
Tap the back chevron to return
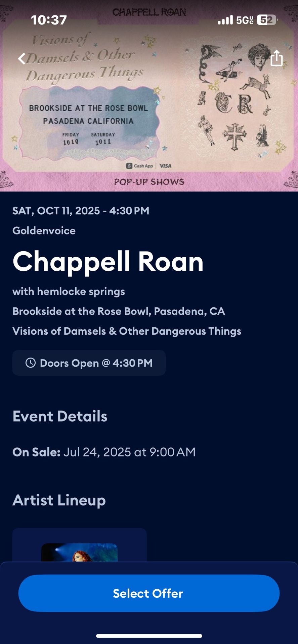22,58
